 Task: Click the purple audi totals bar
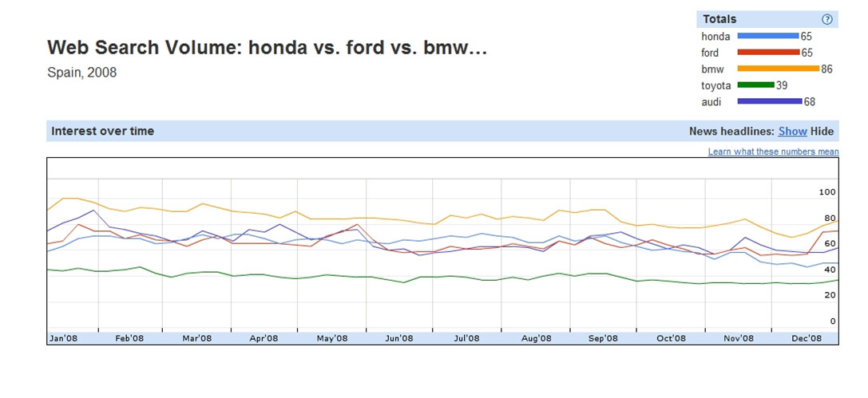point(770,101)
